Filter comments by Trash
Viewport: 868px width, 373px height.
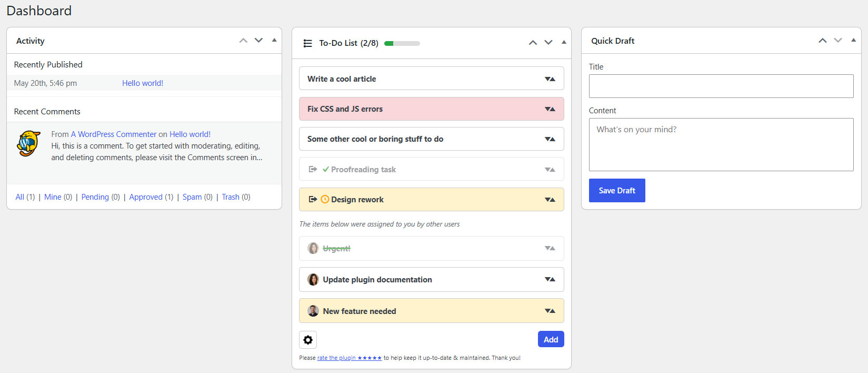(x=231, y=197)
